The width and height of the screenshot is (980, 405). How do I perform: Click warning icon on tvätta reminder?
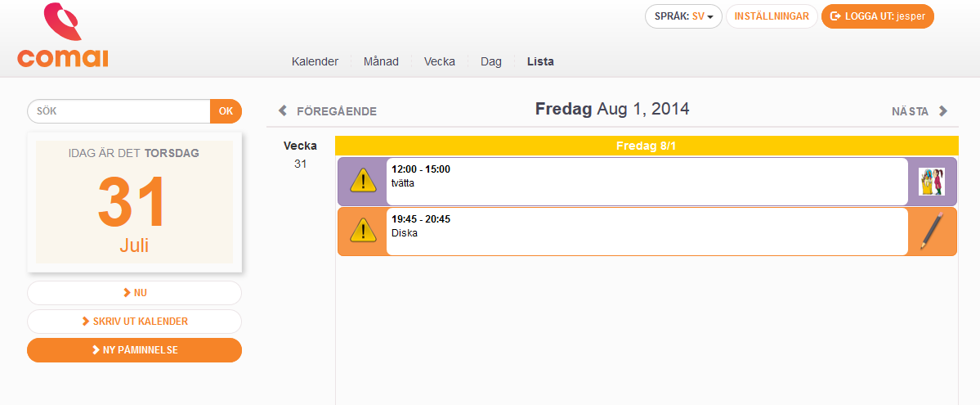pos(362,181)
